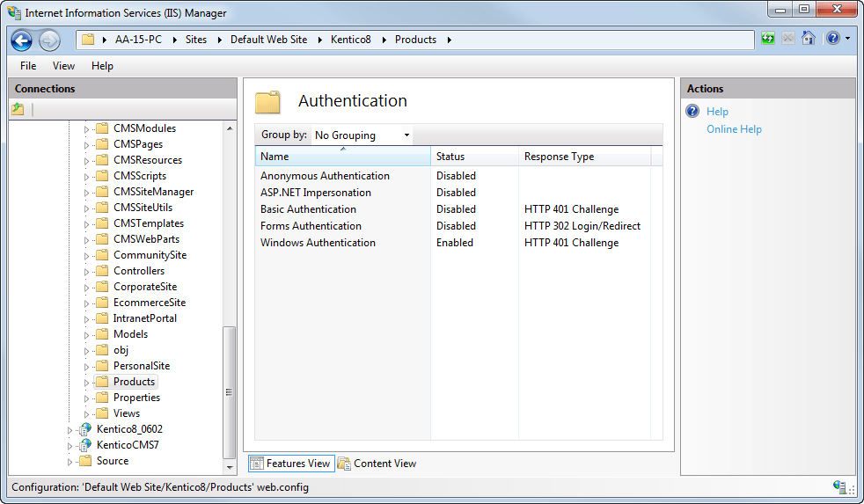Expand the CMSPages tree node
This screenshot has height=504, width=864.
(86, 145)
